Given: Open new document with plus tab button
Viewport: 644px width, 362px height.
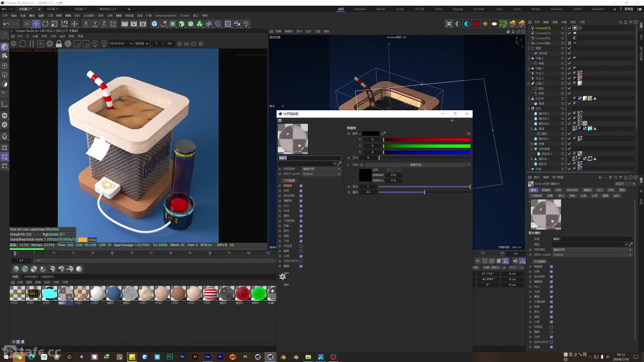Looking at the screenshot, I should 129,9.
